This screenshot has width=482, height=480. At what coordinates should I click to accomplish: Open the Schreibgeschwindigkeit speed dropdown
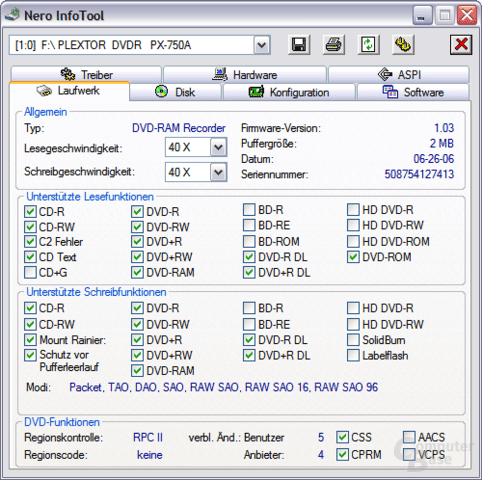coord(218,172)
